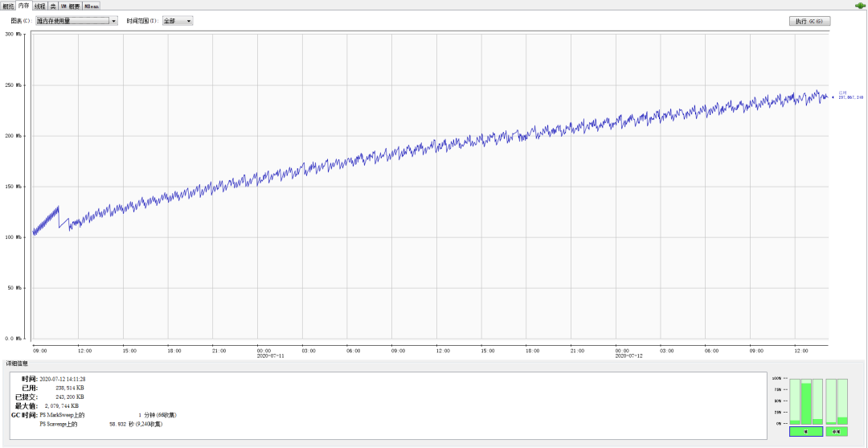Open the 时间范围 time range dropdown
The width and height of the screenshot is (868, 448).
coord(178,21)
